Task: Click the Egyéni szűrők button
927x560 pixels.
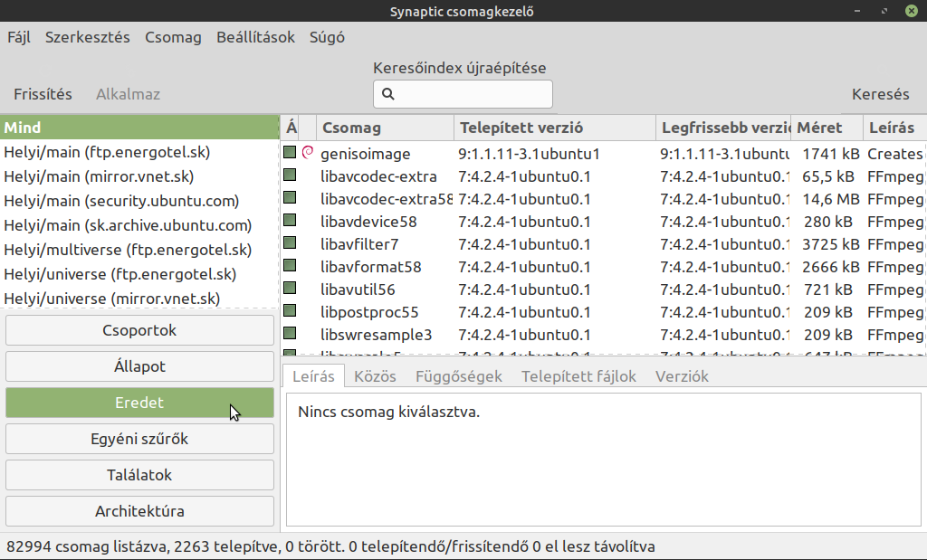Action: (139, 439)
